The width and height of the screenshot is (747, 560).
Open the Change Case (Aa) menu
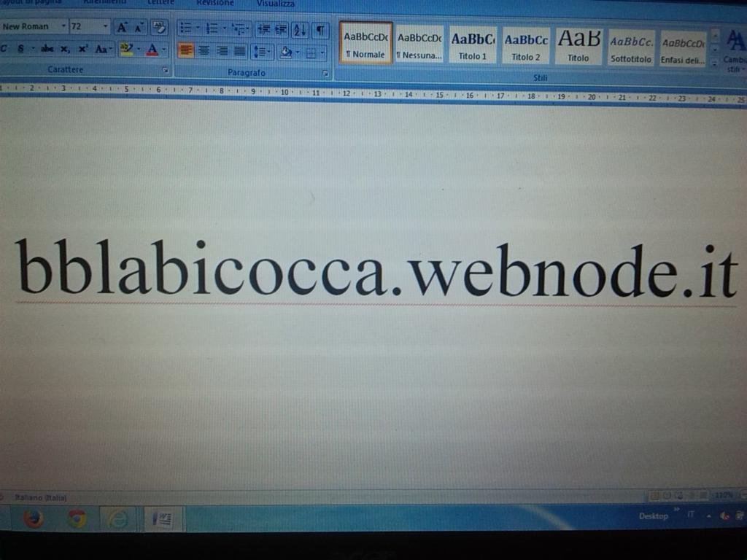(103, 49)
